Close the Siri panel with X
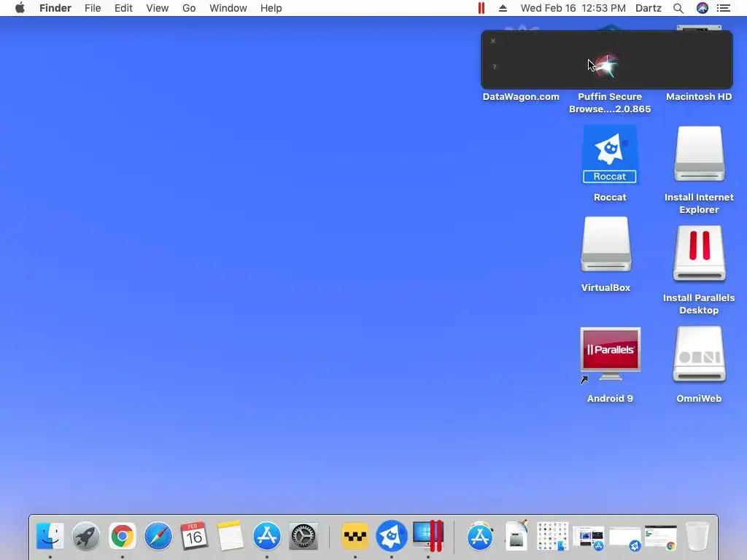This screenshot has height=560, width=747. point(493,41)
